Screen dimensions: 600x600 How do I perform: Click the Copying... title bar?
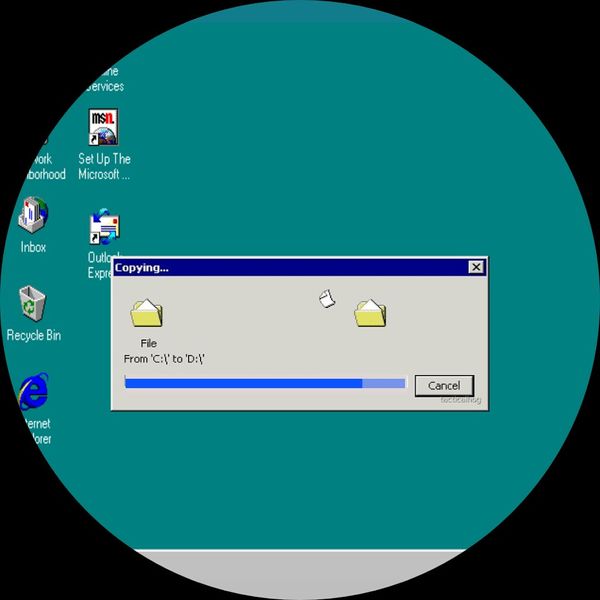[x=299, y=267]
